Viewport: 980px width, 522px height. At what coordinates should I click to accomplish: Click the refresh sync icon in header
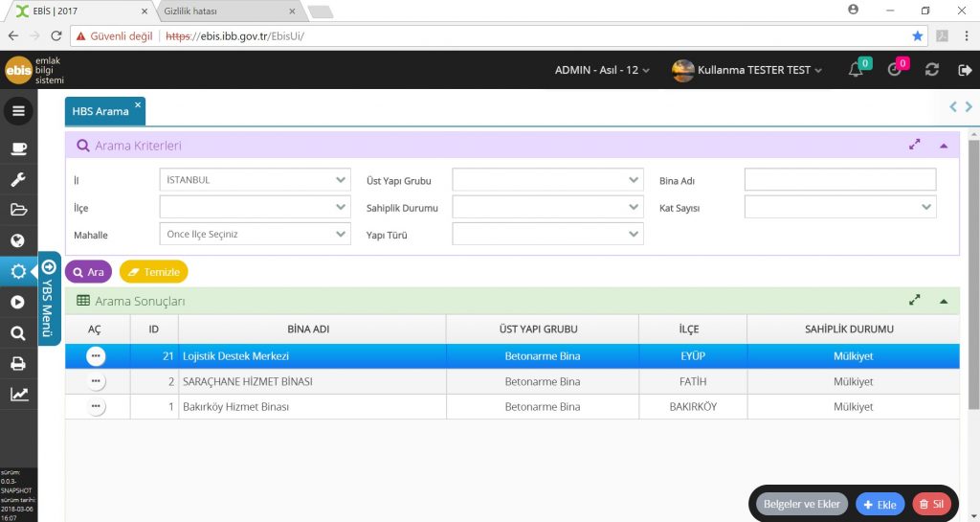click(932, 70)
